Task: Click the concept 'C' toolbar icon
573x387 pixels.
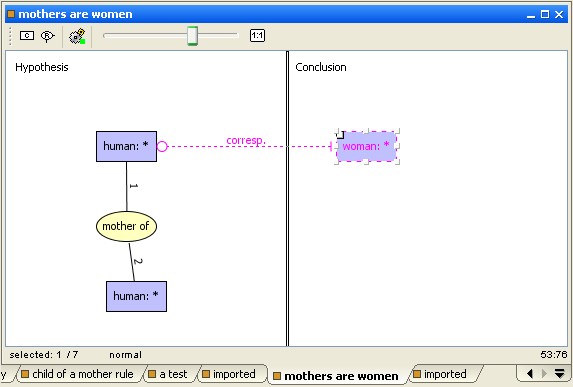Action: point(27,35)
